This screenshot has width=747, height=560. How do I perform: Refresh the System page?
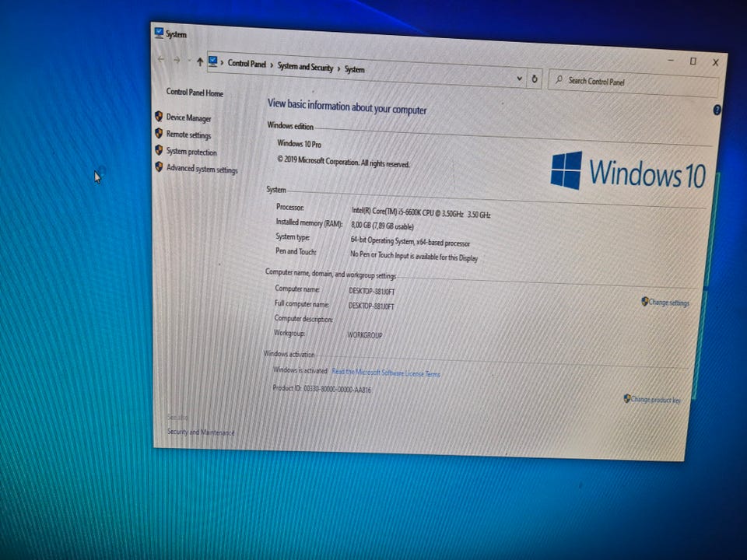click(x=535, y=79)
